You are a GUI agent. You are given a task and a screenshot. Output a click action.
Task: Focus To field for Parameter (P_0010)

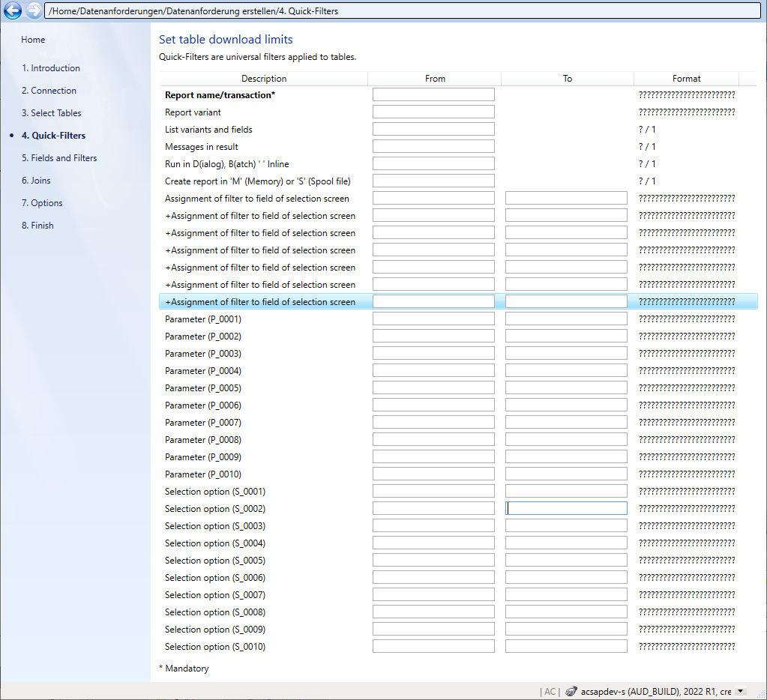[x=566, y=474]
